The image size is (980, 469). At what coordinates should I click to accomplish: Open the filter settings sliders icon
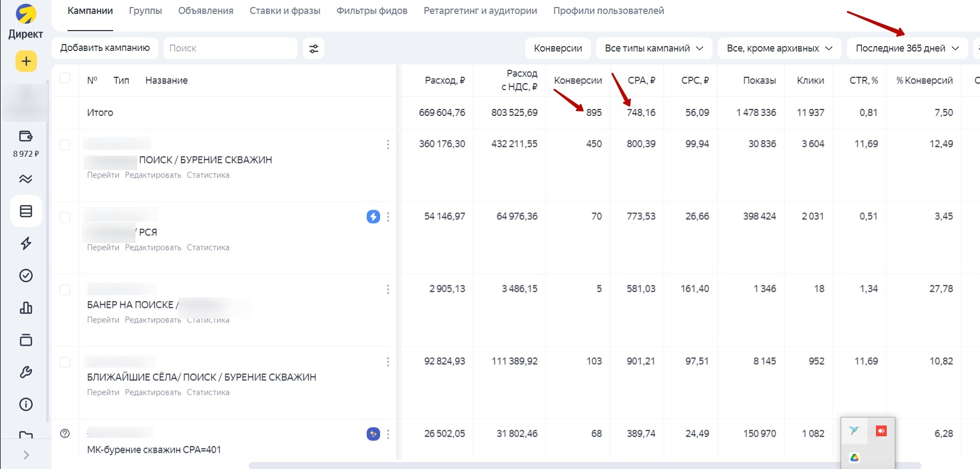coord(314,48)
